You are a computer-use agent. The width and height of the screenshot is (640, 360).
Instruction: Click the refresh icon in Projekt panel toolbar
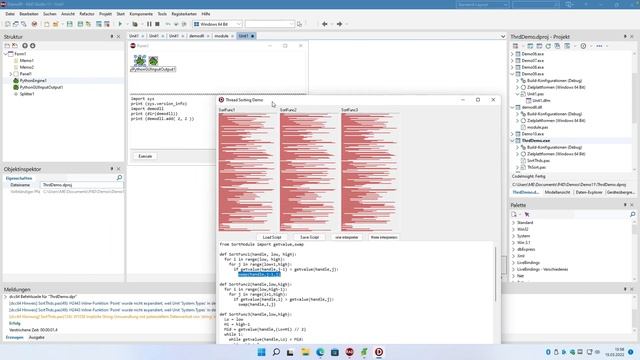tap(548, 46)
